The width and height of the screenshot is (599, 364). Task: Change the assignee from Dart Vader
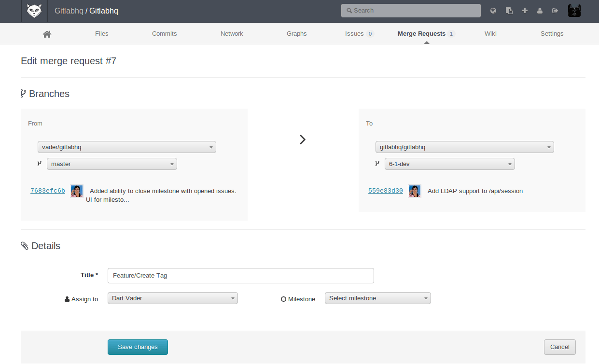(x=172, y=298)
